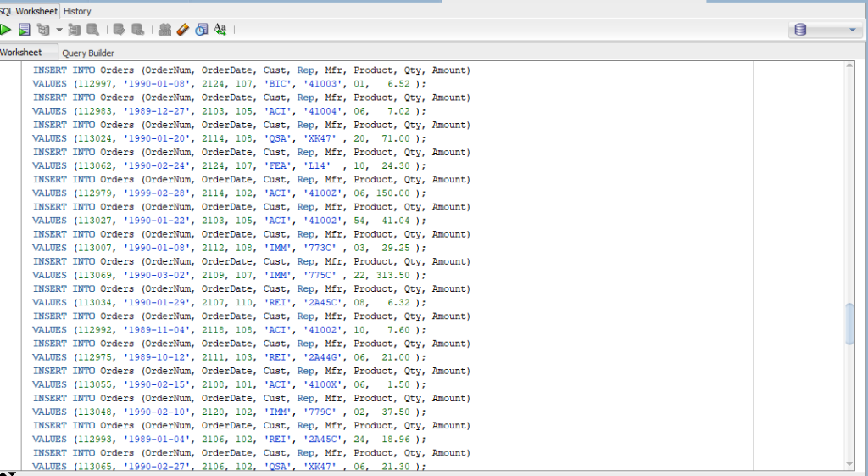Viewport: 868px width, 476px height.
Task: Click the product code '4100X'
Action: pos(323,384)
